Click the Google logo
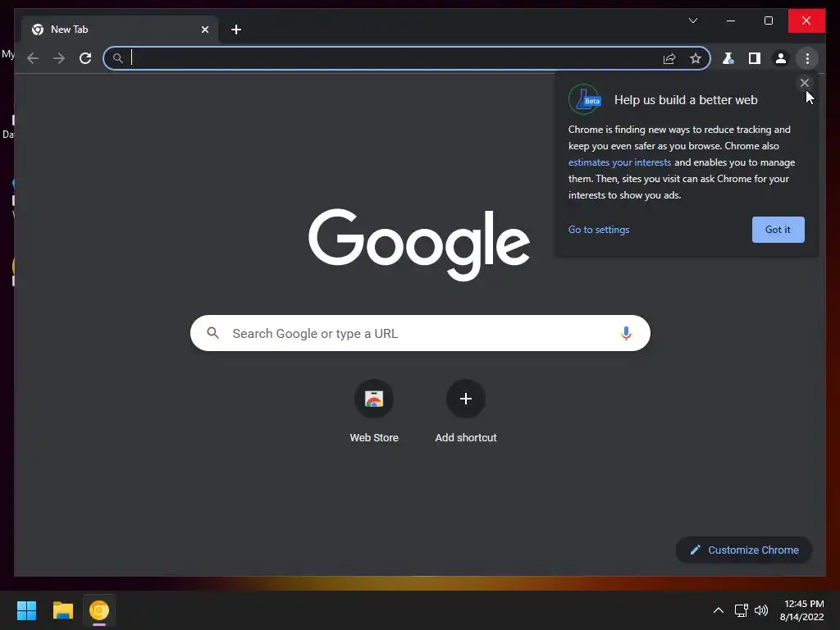Viewport: 840px width, 630px height. 419,244
